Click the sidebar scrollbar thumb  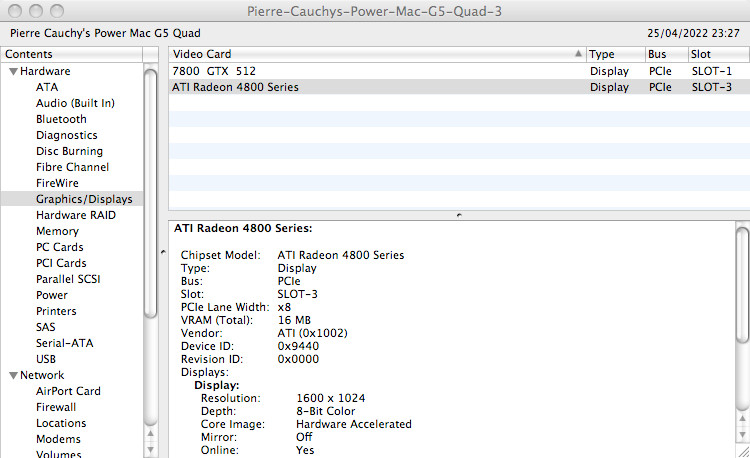tap(151, 194)
